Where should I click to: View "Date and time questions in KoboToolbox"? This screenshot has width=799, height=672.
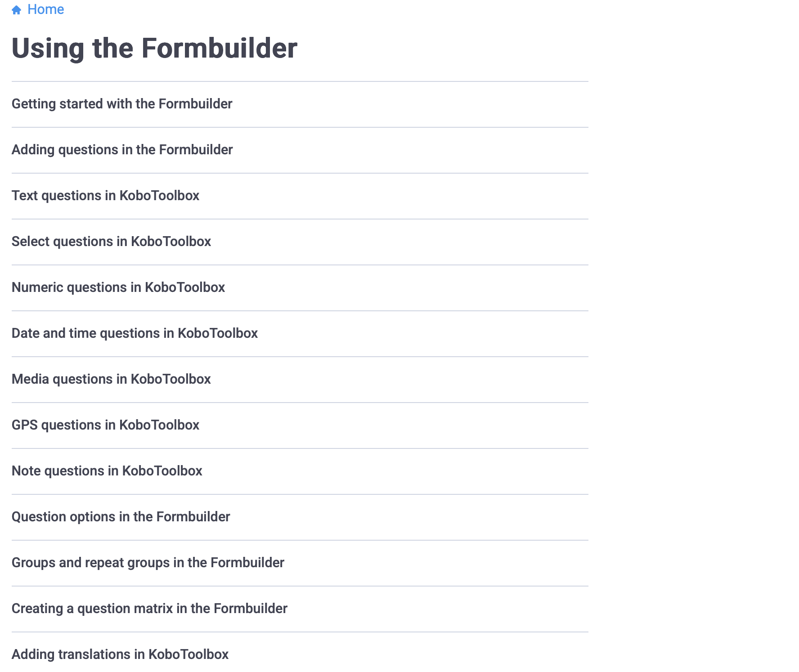(x=135, y=333)
